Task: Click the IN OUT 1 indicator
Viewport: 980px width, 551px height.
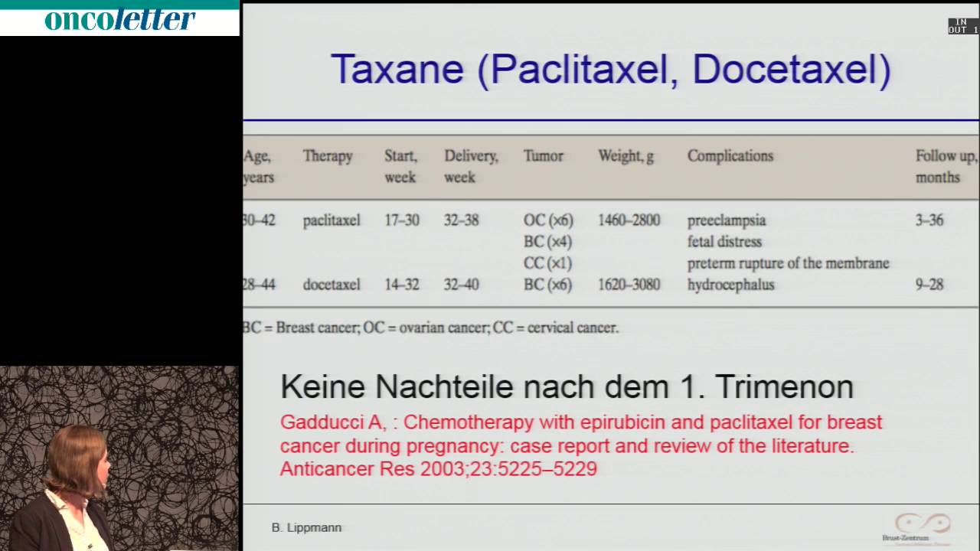Action: tap(963, 26)
